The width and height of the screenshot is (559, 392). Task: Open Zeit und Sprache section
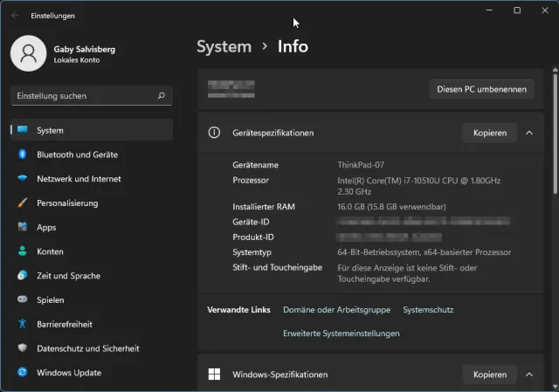coord(68,276)
